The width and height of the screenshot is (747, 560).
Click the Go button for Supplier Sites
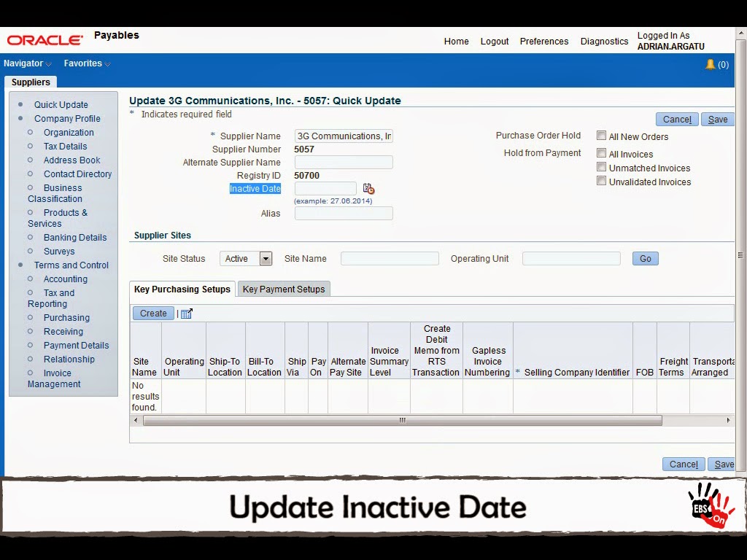point(645,258)
